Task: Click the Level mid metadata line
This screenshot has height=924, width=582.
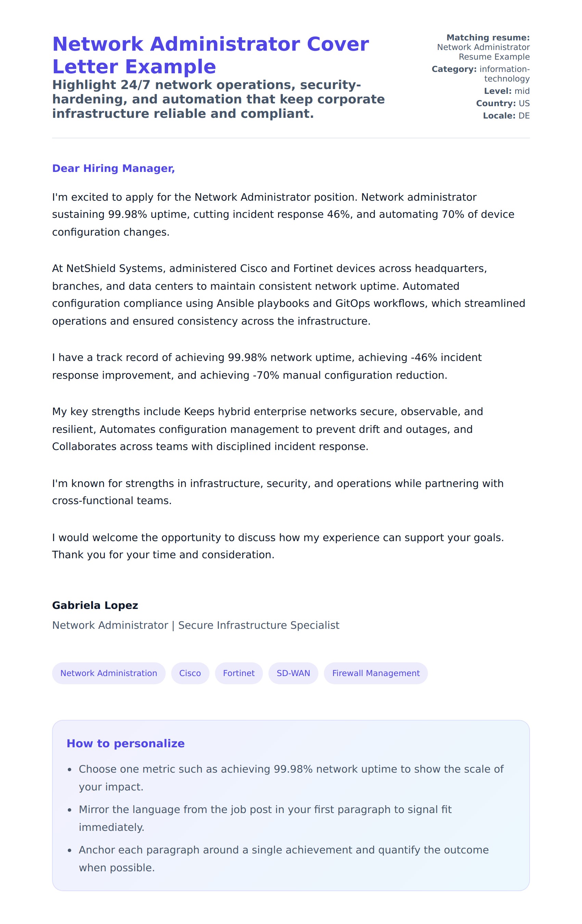Action: 506,91
